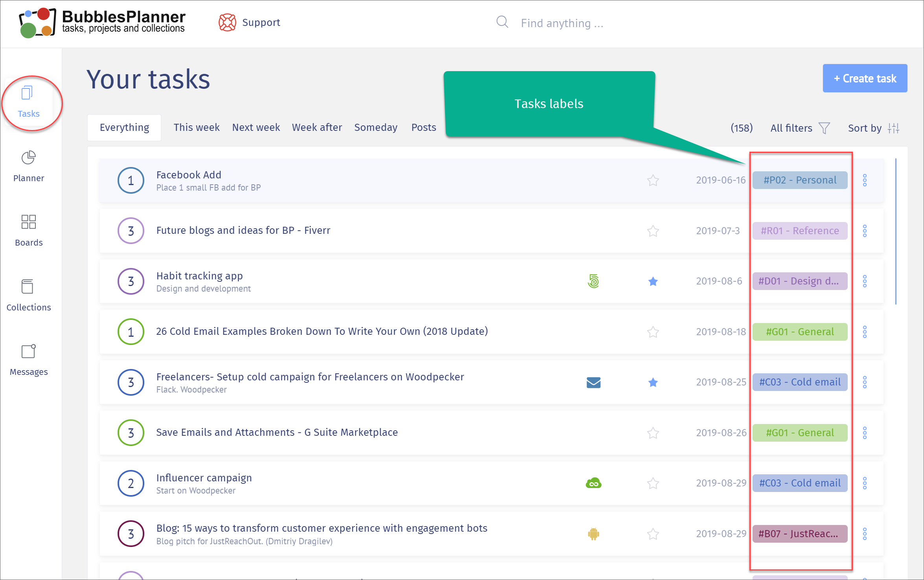
Task: Switch to Week after tab
Action: [317, 127]
